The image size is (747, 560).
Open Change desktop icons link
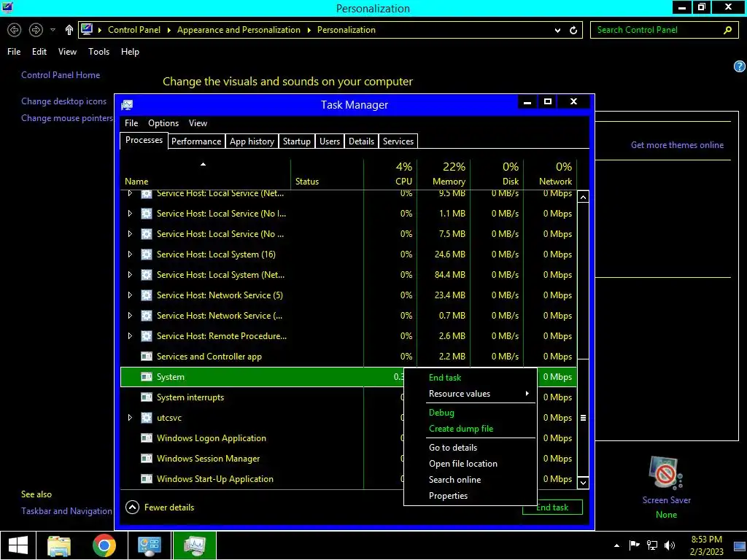point(64,101)
